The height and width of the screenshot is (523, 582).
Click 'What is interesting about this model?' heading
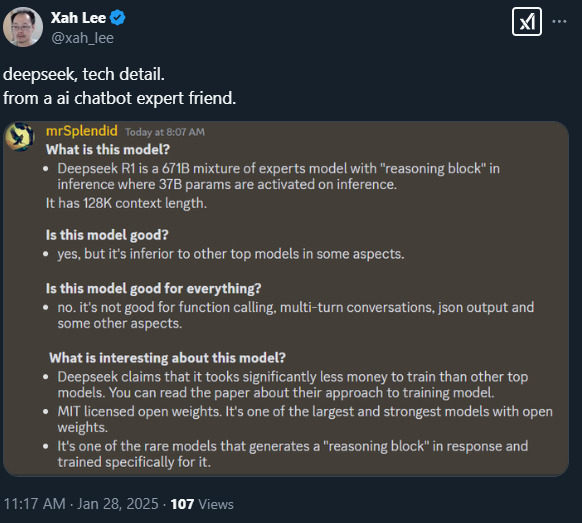(x=167, y=358)
